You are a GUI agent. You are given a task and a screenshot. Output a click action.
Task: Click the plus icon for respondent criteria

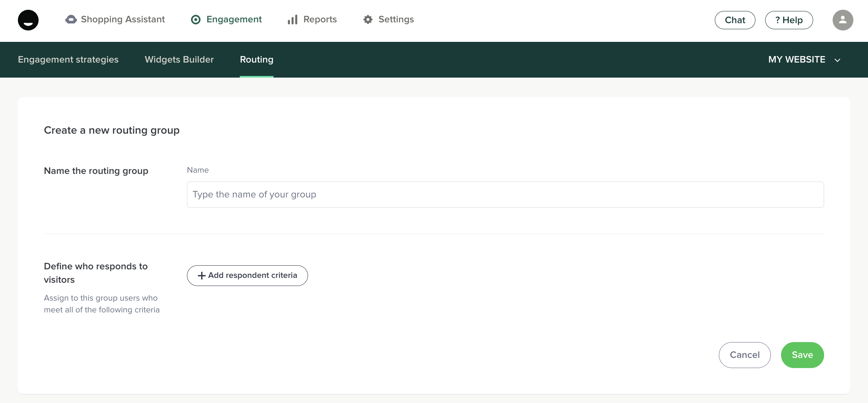click(201, 275)
